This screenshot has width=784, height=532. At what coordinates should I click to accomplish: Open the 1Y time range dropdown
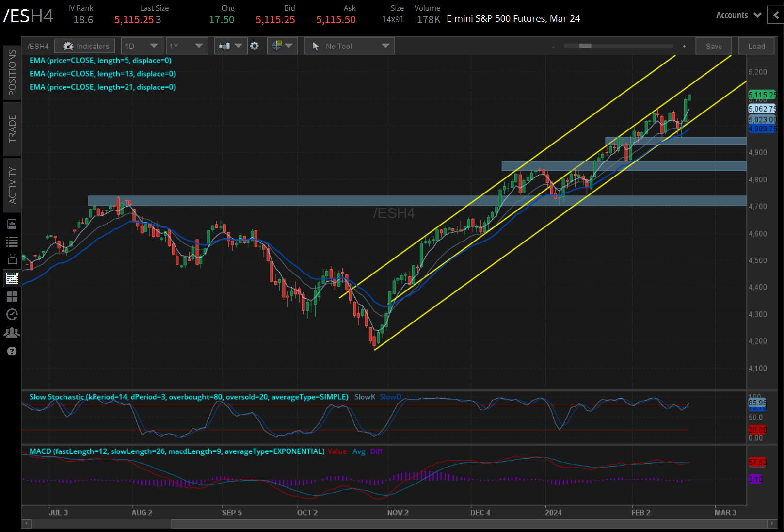click(x=187, y=46)
